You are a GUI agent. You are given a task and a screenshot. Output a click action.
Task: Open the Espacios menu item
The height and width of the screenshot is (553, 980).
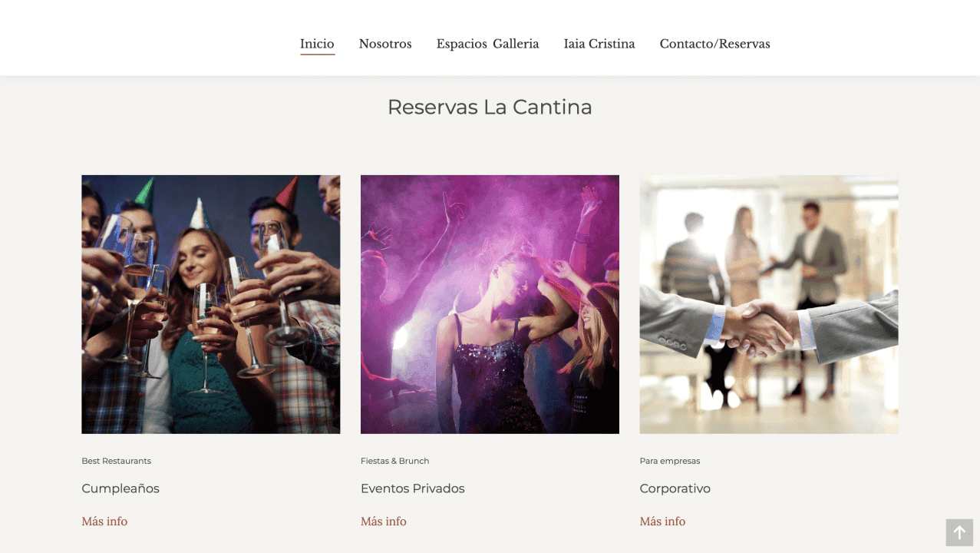(x=461, y=44)
